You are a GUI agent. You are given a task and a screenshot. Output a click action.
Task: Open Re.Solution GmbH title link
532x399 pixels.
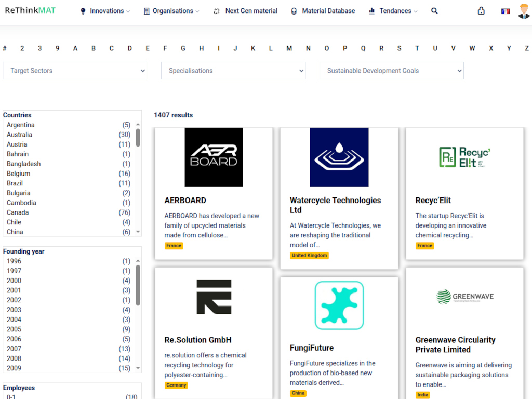(198, 340)
